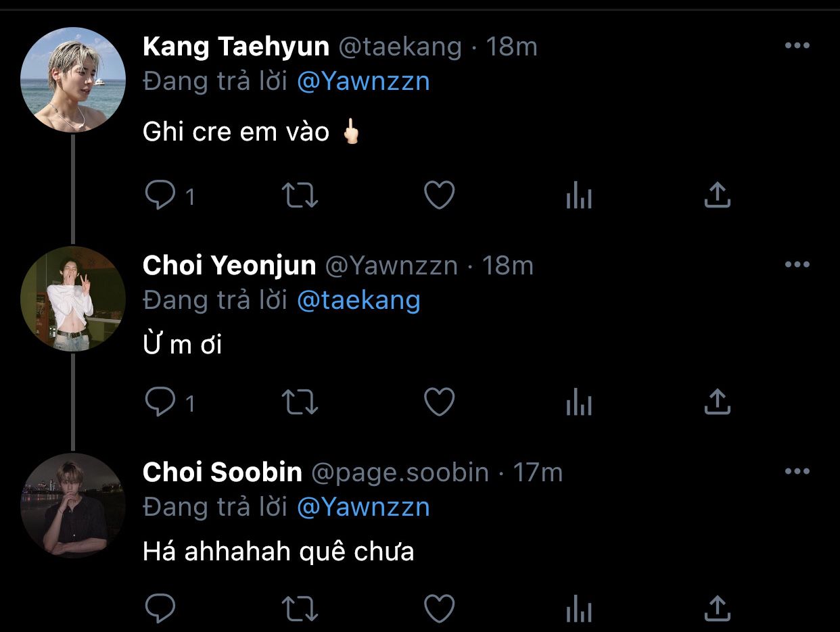Viewport: 840px width, 632px height.
Task: Retweet Kang Taehyun's tweet
Action: coord(300,196)
